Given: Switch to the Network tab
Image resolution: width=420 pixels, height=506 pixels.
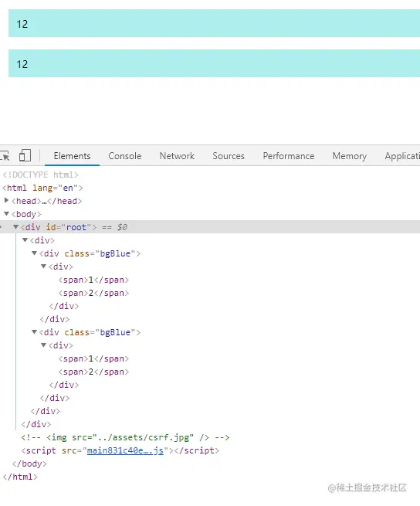Looking at the screenshot, I should pyautogui.click(x=177, y=156).
